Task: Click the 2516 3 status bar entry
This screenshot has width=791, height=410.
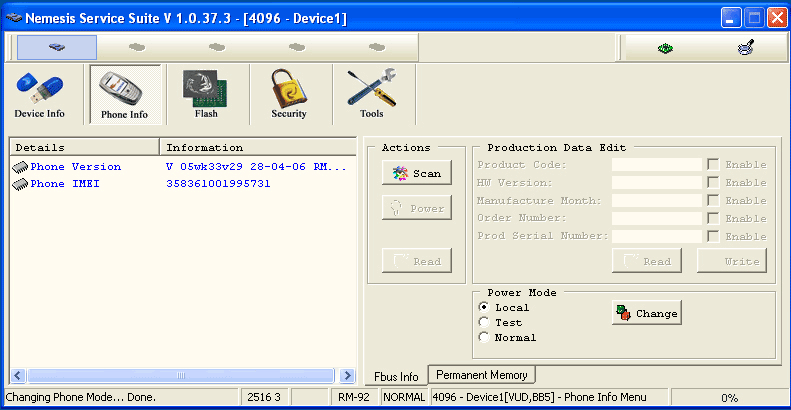Action: pyautogui.click(x=263, y=397)
